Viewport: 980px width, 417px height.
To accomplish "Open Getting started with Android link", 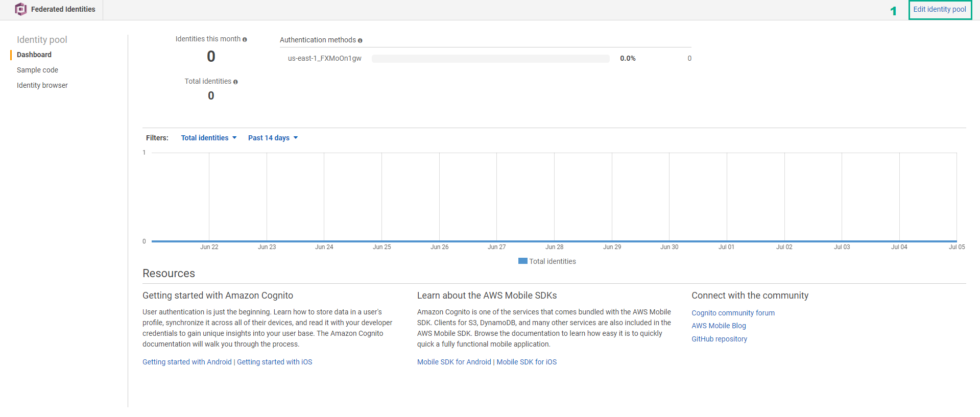I will pos(187,362).
